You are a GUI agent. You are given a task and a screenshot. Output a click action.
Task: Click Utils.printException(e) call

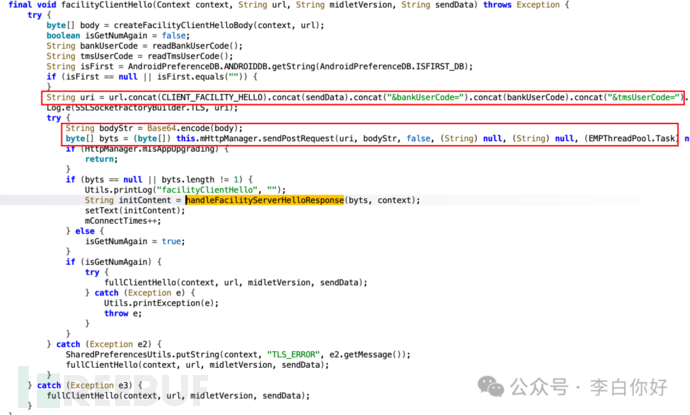click(159, 303)
